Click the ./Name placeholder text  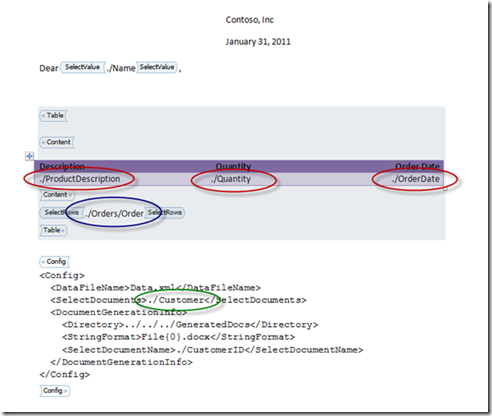click(x=121, y=68)
